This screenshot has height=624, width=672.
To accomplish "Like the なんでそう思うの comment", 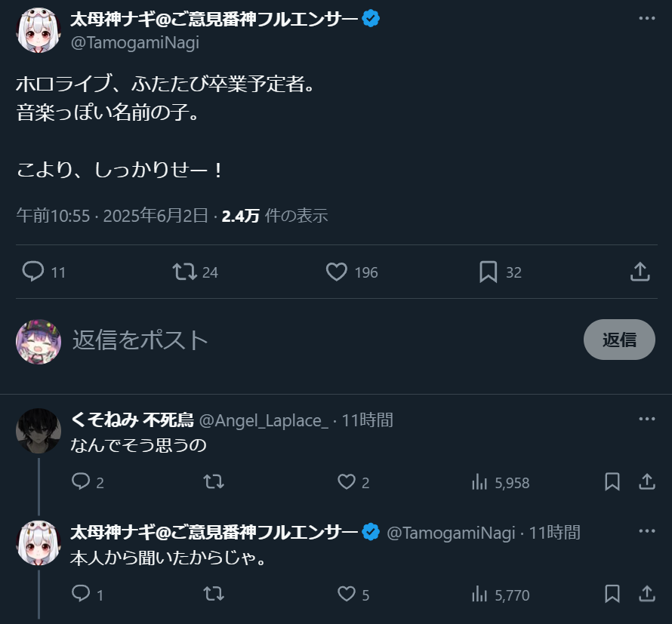I will (x=347, y=481).
